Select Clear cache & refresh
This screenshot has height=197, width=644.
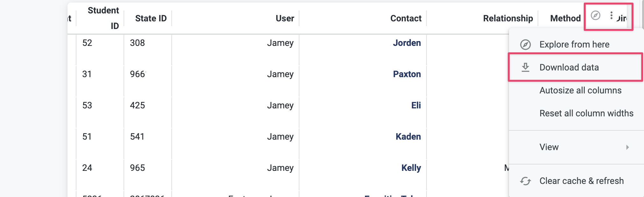point(582,181)
